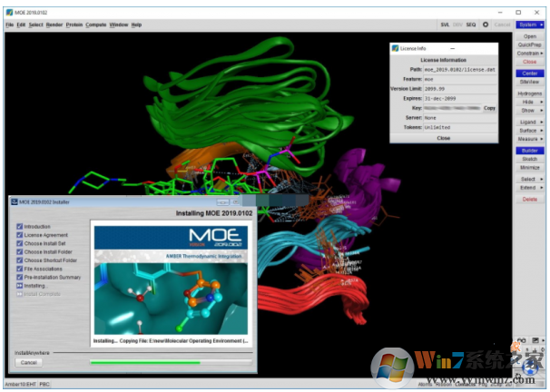Open the Sketch tool
The height and width of the screenshot is (392, 550).
click(530, 159)
